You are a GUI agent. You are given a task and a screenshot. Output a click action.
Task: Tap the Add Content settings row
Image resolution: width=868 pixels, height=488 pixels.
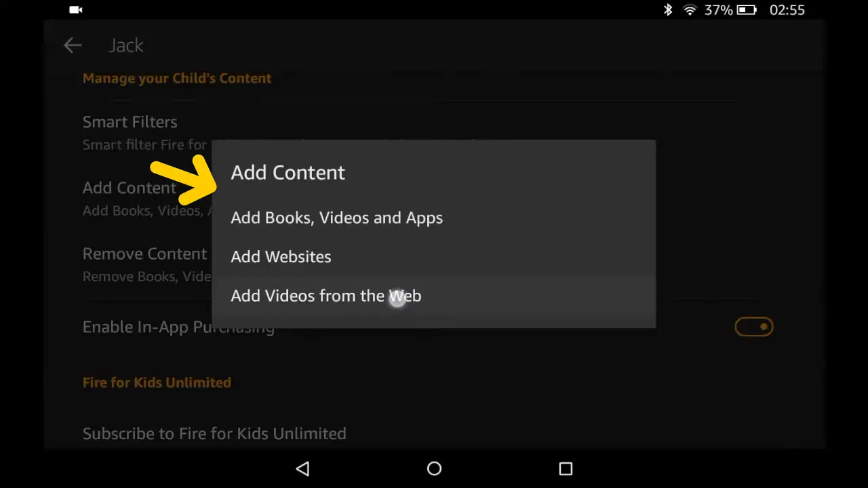click(x=129, y=188)
